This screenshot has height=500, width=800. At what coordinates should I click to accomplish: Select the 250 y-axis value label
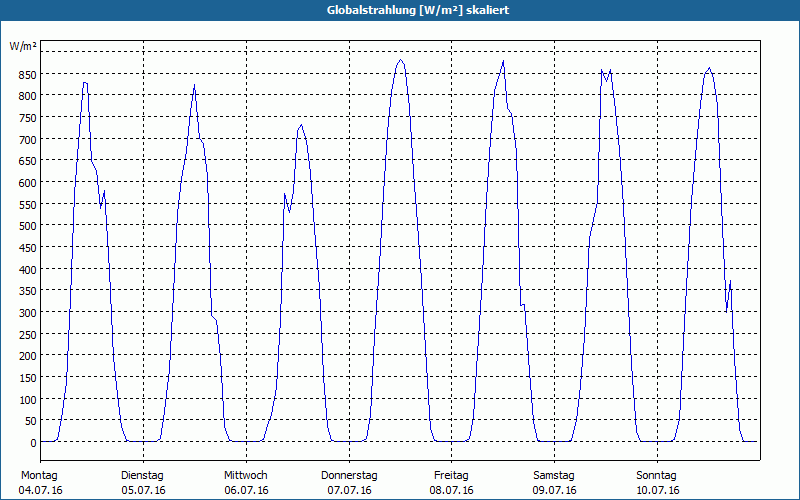pos(27,334)
